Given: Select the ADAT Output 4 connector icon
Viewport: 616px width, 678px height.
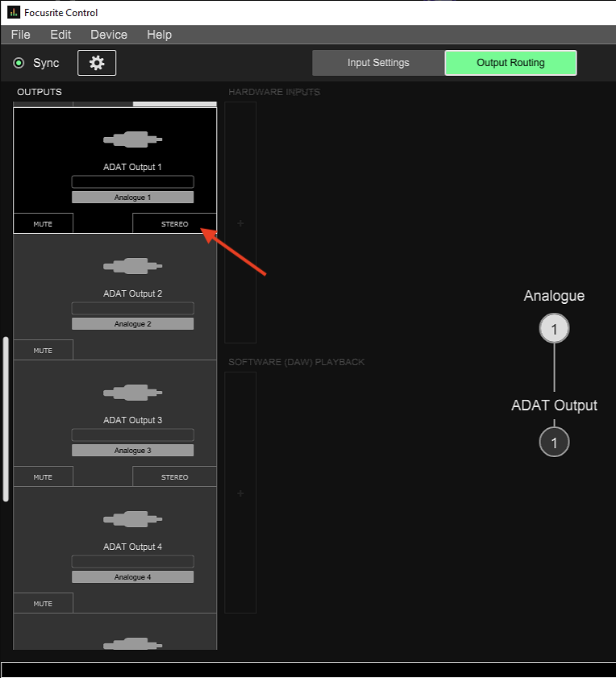Looking at the screenshot, I should (132, 519).
